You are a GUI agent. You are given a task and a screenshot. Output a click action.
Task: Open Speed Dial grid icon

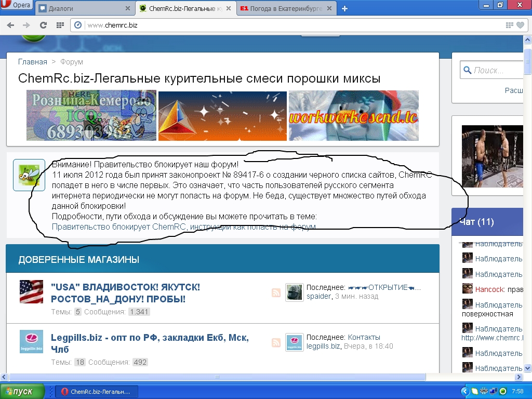(x=60, y=25)
